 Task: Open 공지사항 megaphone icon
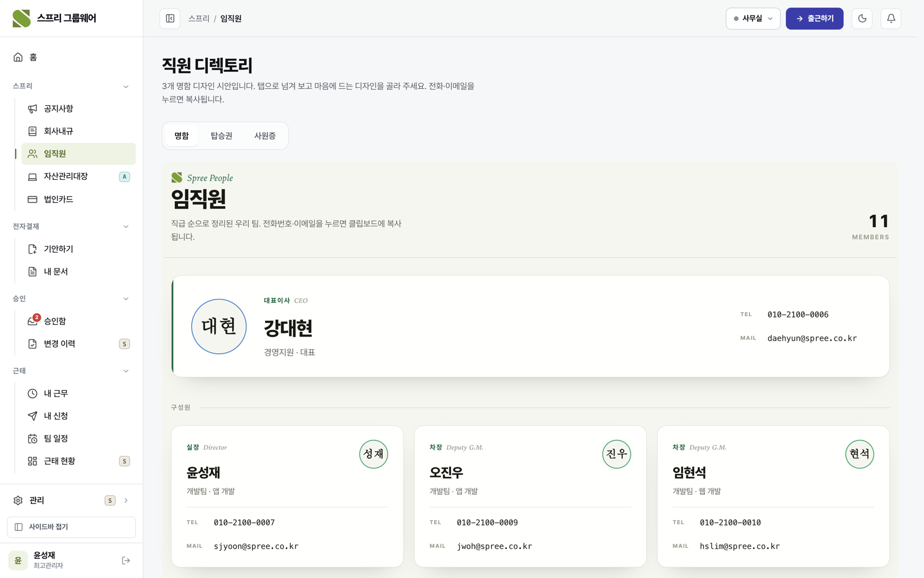click(32, 109)
